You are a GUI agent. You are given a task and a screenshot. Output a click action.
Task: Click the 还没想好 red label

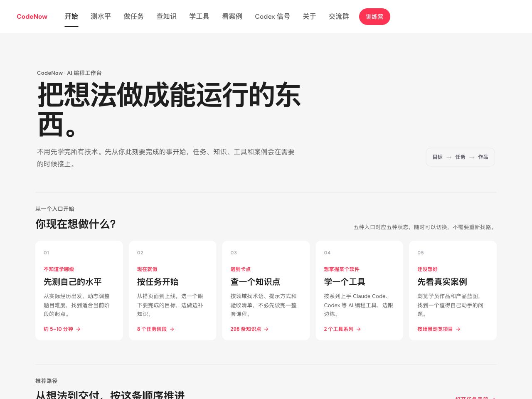[x=428, y=269]
